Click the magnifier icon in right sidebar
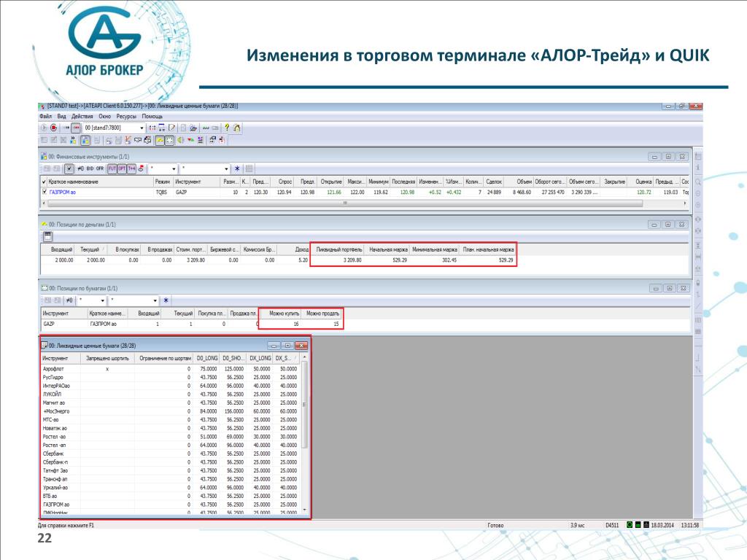747x560 pixels. (x=698, y=182)
